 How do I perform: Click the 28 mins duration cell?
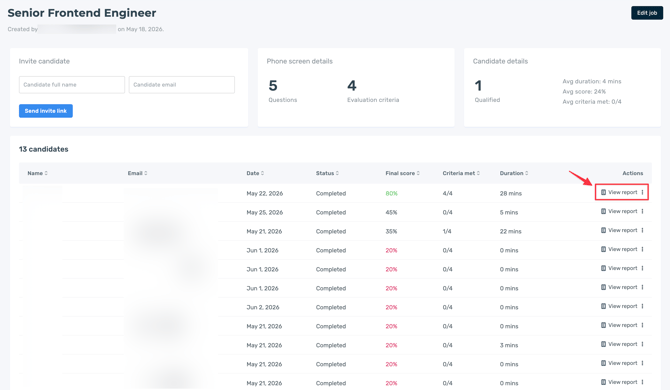(511, 194)
